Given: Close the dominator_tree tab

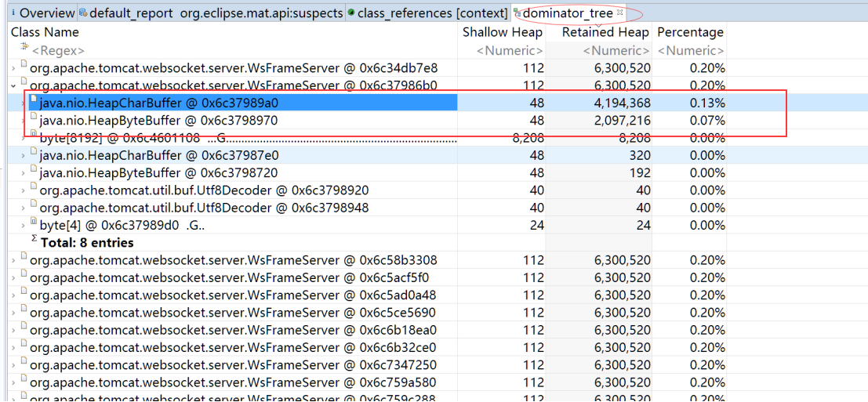Looking at the screenshot, I should pos(620,13).
